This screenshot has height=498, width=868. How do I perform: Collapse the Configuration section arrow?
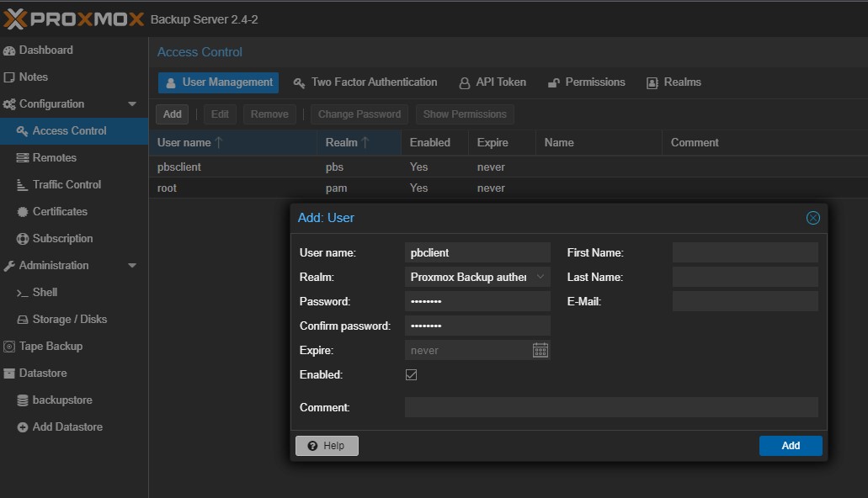(x=132, y=104)
